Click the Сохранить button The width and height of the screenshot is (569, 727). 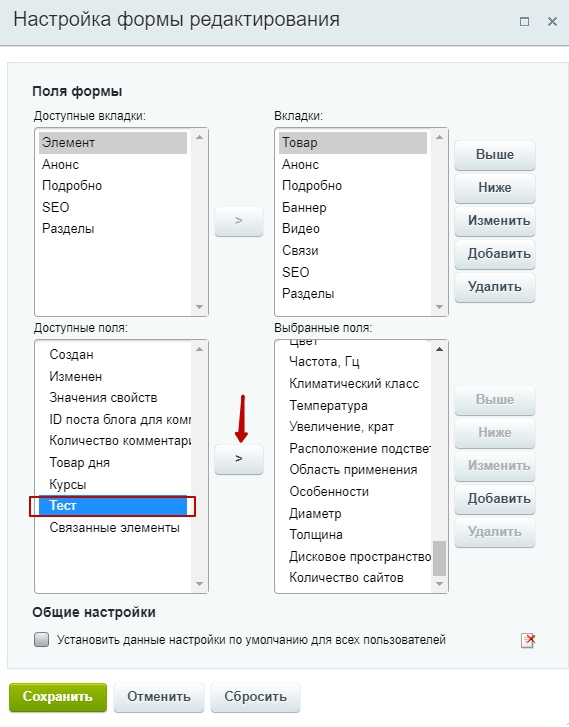pos(58,697)
